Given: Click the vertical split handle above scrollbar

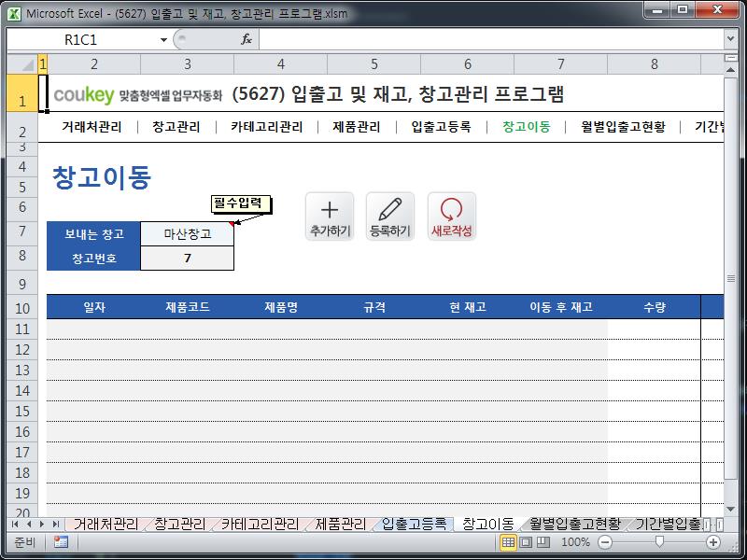Looking at the screenshot, I should (x=730, y=58).
